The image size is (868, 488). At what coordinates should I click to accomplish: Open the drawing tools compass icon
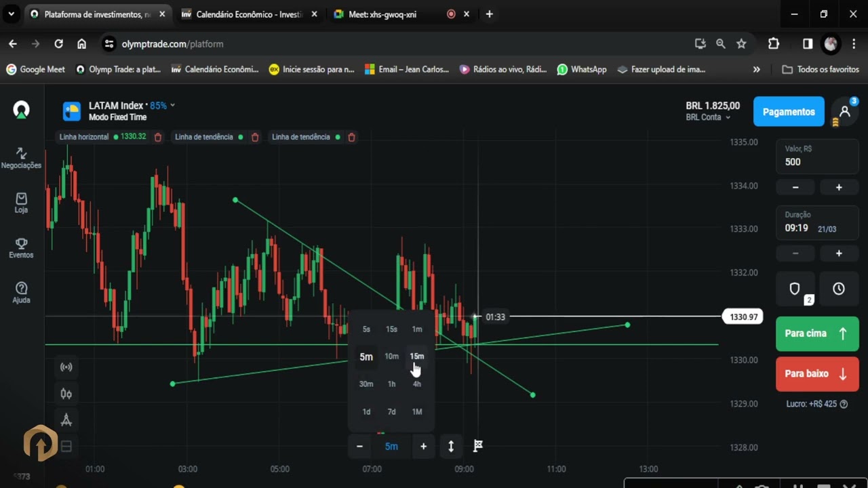point(66,420)
